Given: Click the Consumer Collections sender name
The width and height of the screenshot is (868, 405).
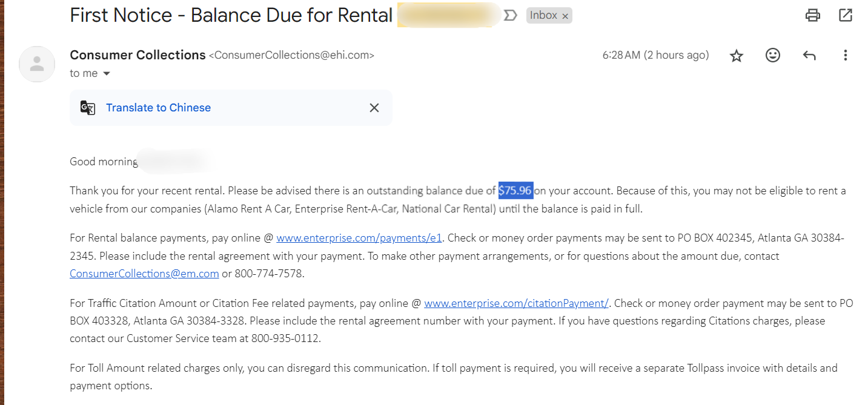Looking at the screenshot, I should coord(137,55).
